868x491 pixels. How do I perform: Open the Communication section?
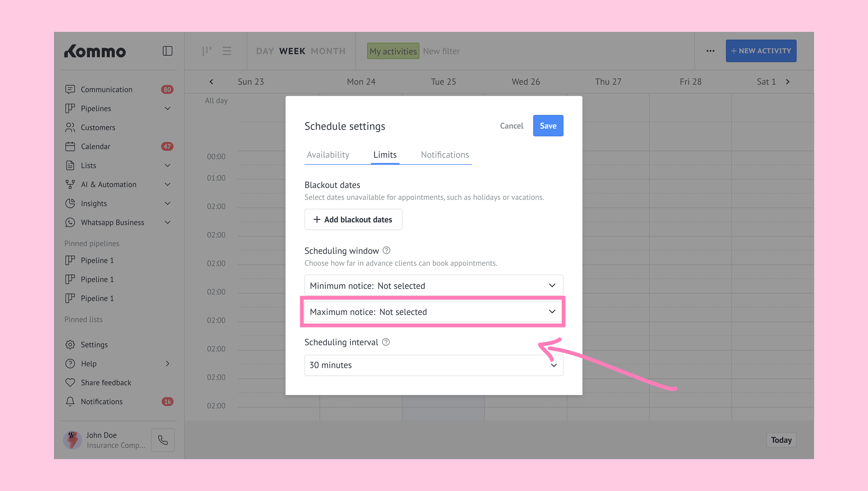(x=107, y=89)
